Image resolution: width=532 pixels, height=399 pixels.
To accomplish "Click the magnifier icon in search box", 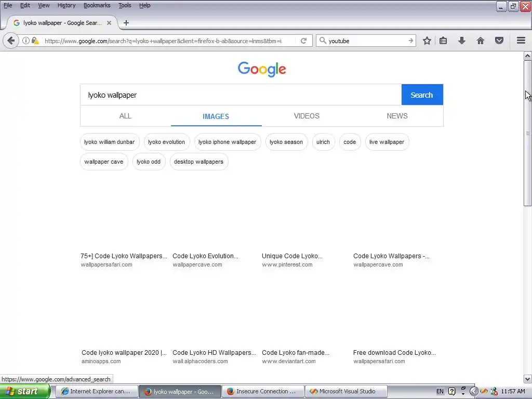I will 323,41.
